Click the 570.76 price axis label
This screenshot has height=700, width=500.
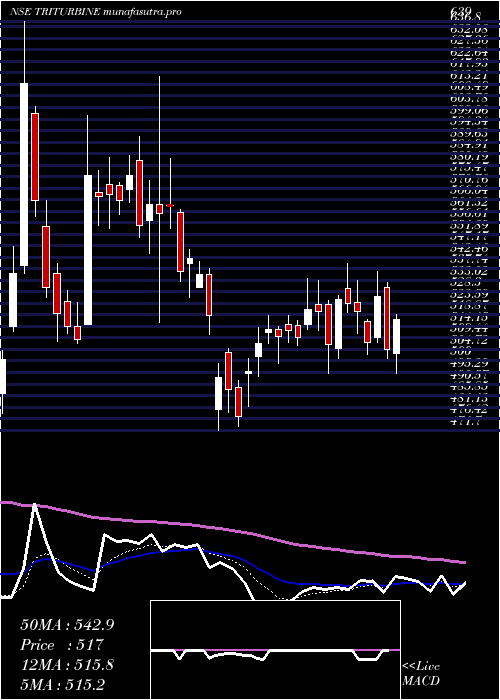(x=467, y=180)
